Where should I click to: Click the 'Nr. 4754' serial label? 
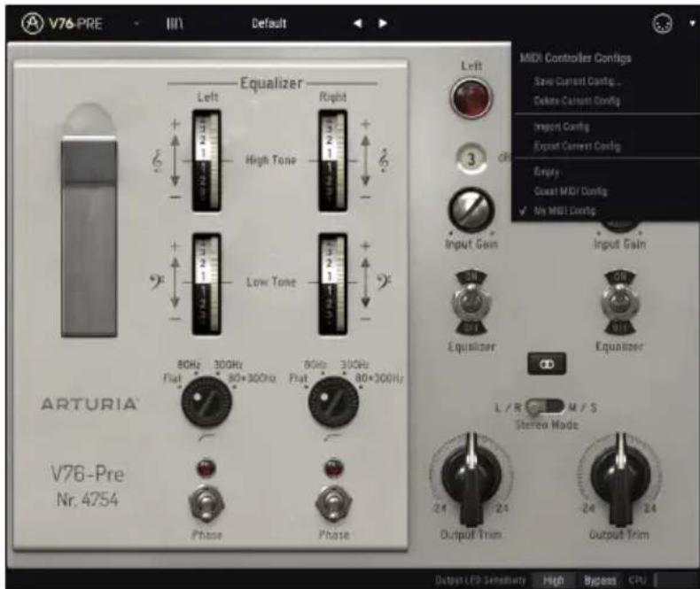click(x=88, y=500)
